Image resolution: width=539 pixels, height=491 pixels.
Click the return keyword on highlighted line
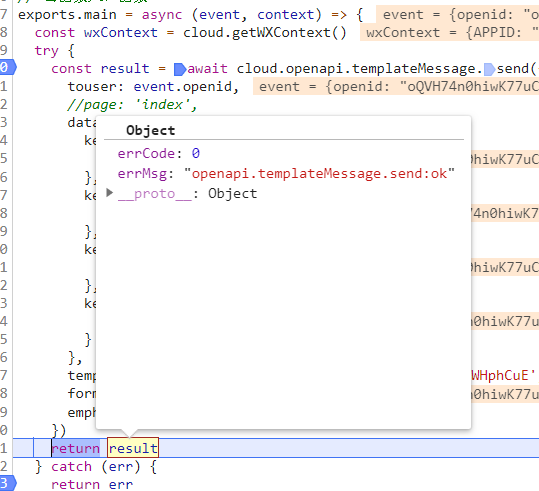(x=76, y=448)
